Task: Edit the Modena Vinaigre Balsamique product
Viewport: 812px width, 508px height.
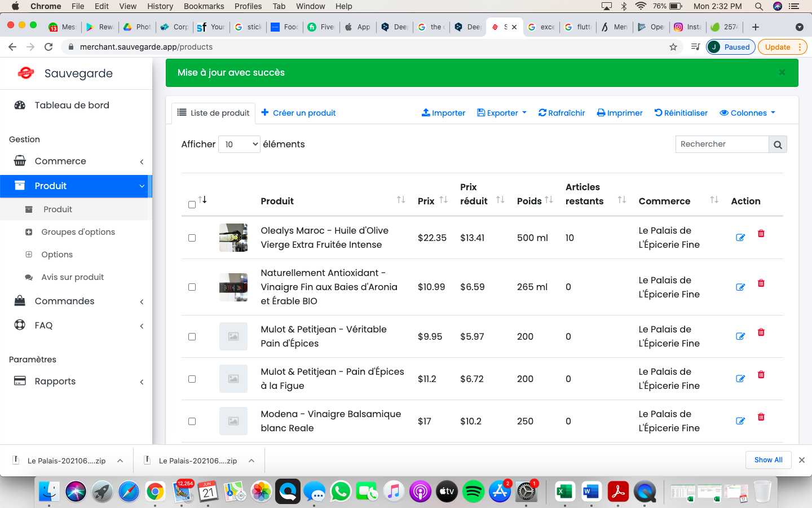Action: (740, 421)
